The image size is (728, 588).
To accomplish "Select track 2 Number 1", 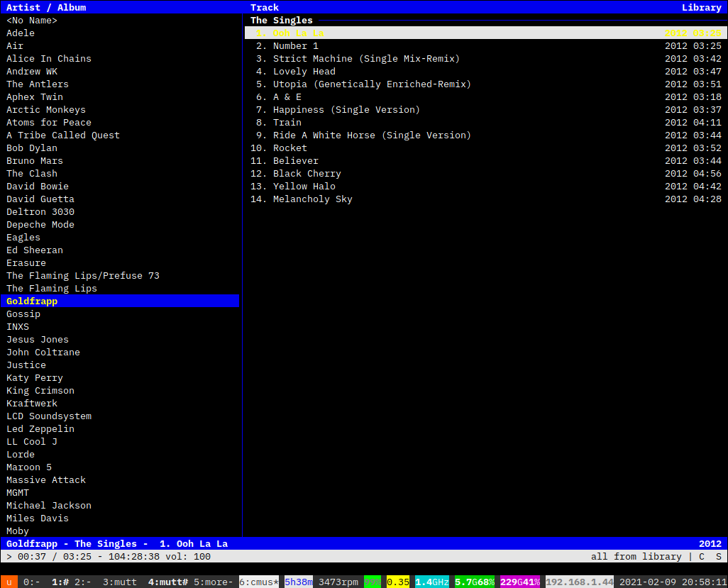I will click(x=486, y=46).
